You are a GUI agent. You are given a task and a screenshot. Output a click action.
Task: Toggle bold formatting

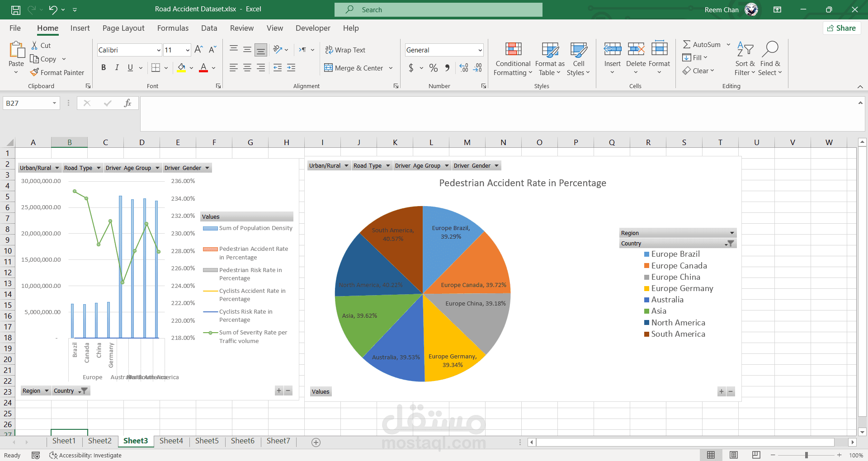(103, 67)
